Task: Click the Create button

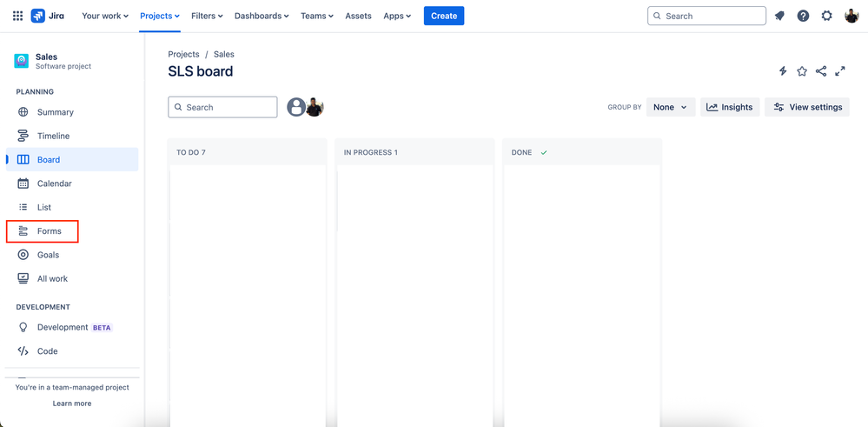Action: (x=444, y=16)
